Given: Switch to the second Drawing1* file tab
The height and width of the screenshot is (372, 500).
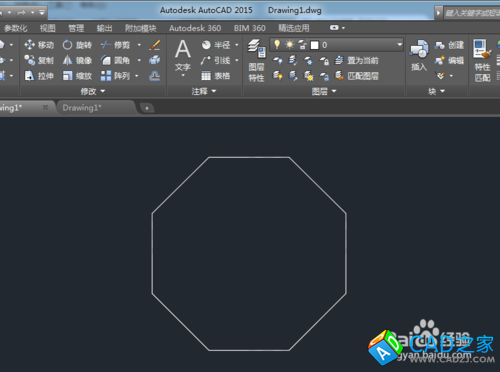Looking at the screenshot, I should (x=82, y=108).
